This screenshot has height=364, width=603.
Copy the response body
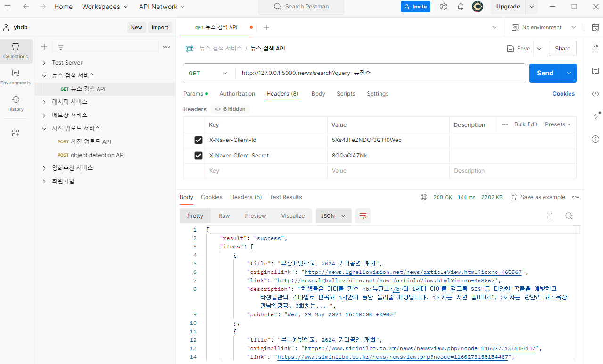550,216
